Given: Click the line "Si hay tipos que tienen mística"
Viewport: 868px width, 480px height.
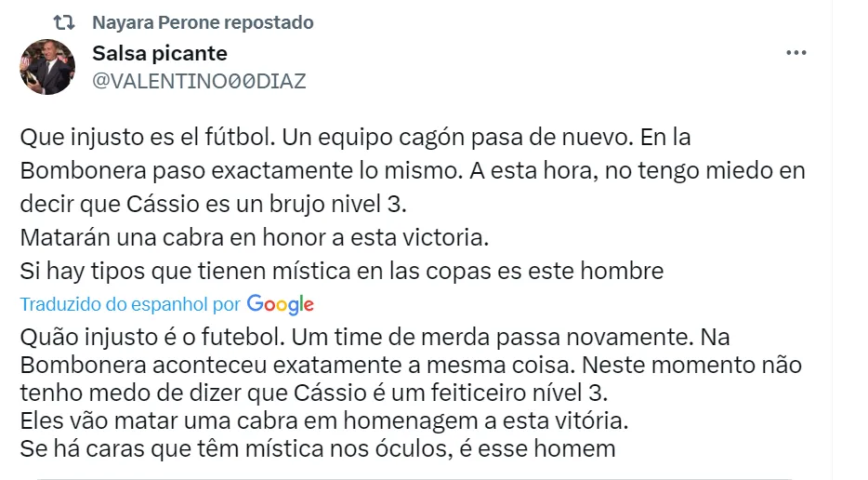Looking at the screenshot, I should [x=341, y=271].
